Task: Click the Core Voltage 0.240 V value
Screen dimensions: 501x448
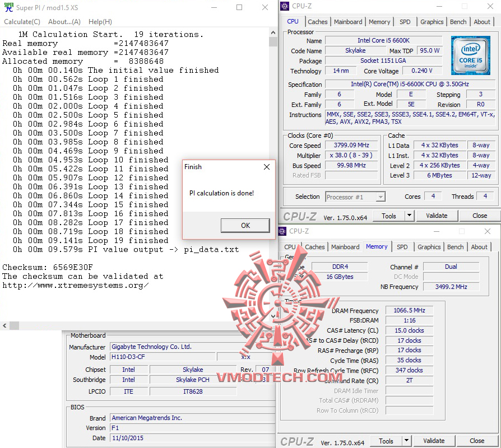Action: 422,71
